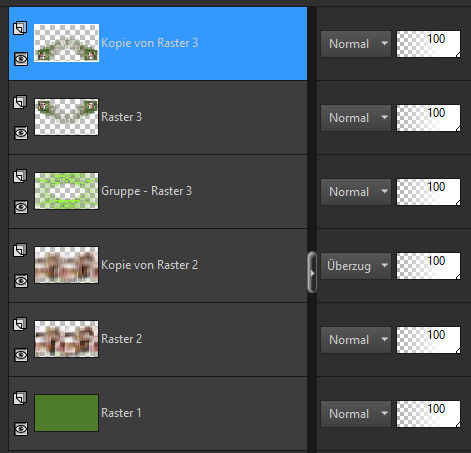
Task: Click layer type icon of Gruppe - Raster 3
Action: [x=20, y=176]
